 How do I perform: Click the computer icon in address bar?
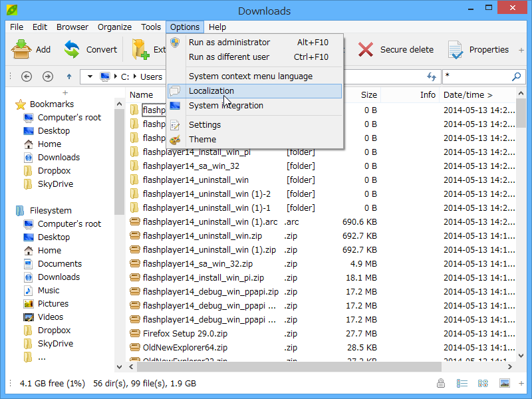105,76
